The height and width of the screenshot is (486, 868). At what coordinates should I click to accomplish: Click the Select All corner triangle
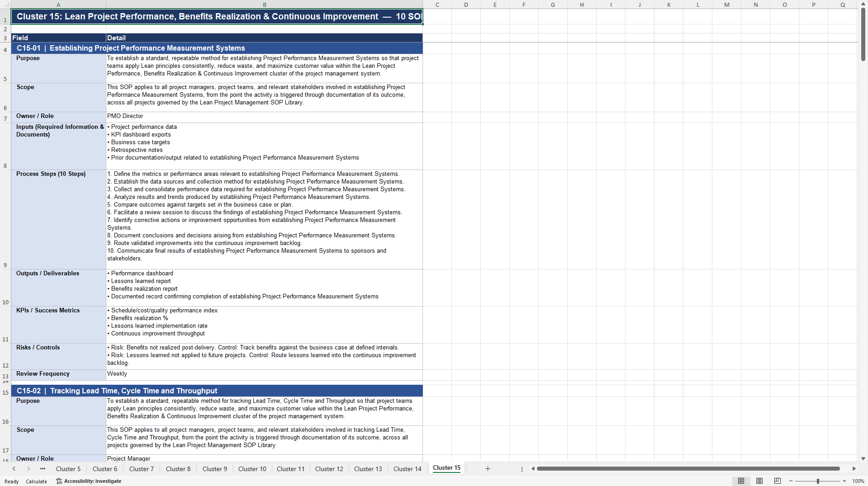tap(5, 5)
